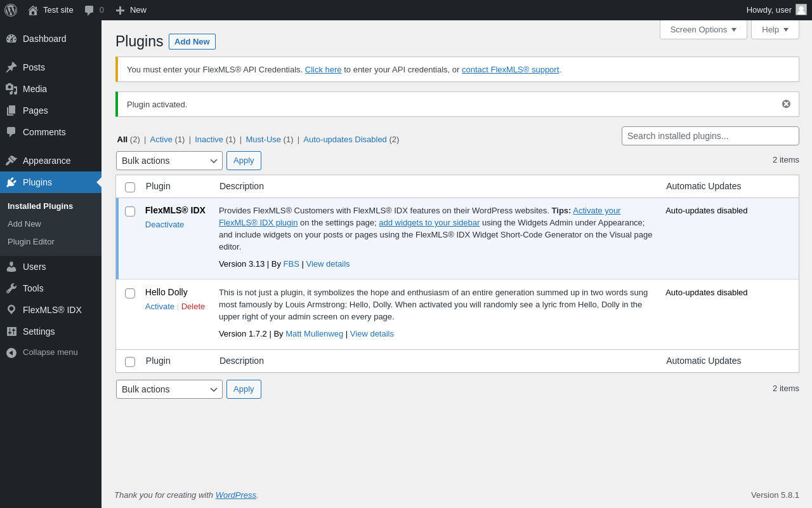Filter plugins by Must-Use
Screen dimensions: 812x508
click(263, 140)
